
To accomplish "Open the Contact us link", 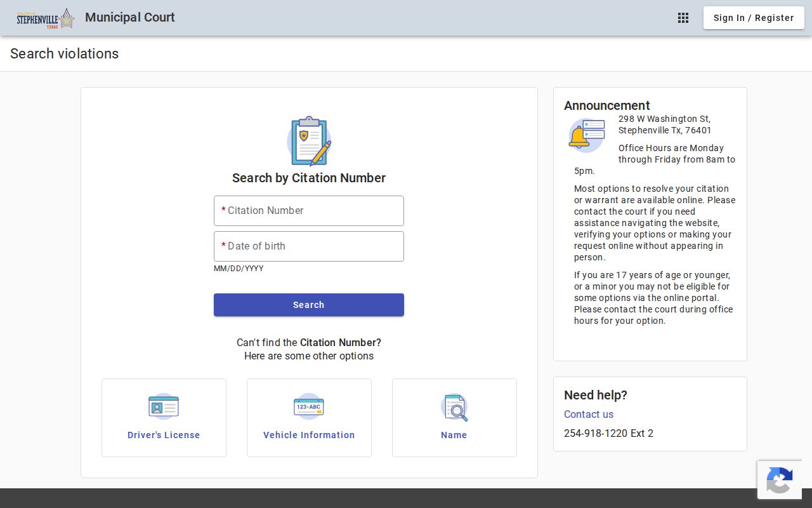I will tap(589, 414).
